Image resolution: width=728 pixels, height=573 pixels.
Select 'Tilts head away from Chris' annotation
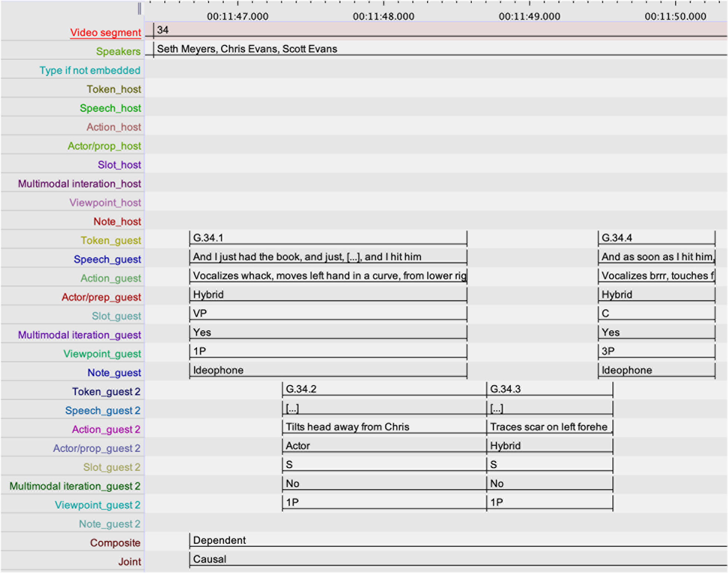(384, 427)
